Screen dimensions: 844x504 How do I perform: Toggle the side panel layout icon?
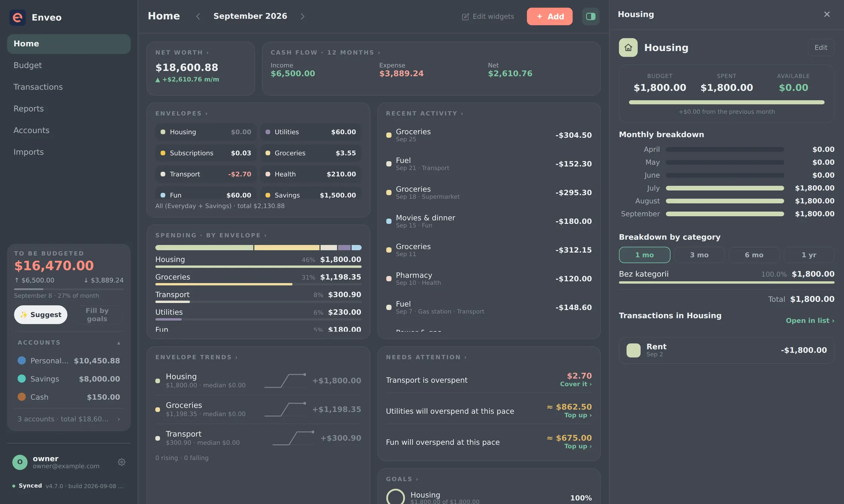(590, 16)
